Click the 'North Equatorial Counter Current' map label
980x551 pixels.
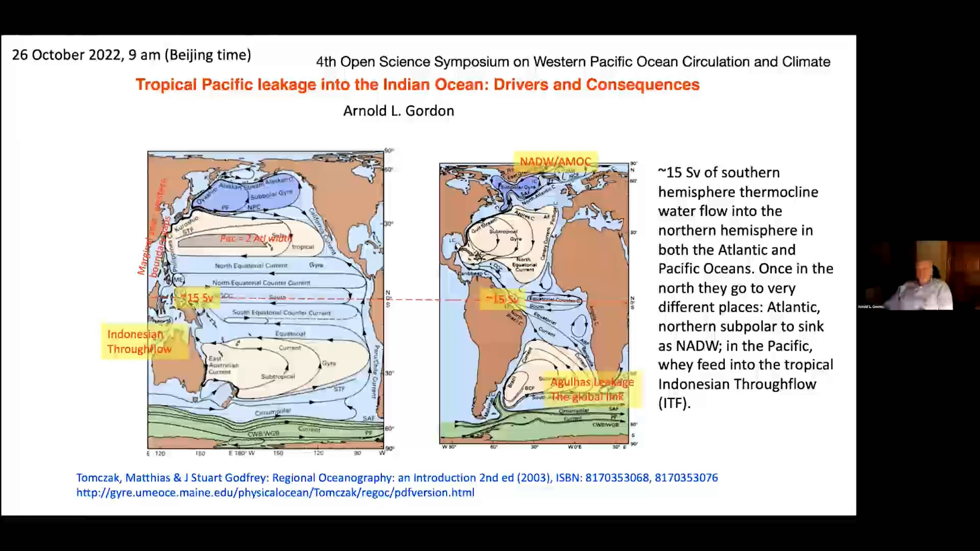coord(261,283)
